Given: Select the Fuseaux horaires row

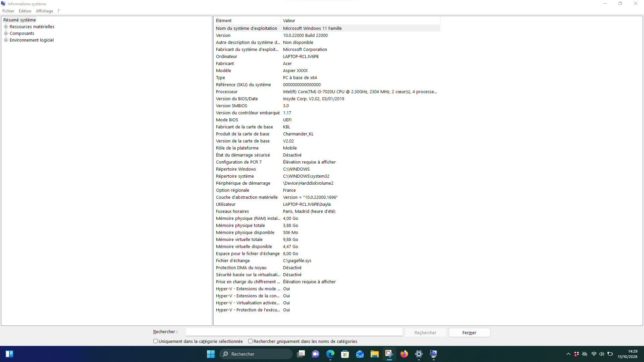Looking at the screenshot, I should click(x=327, y=212).
